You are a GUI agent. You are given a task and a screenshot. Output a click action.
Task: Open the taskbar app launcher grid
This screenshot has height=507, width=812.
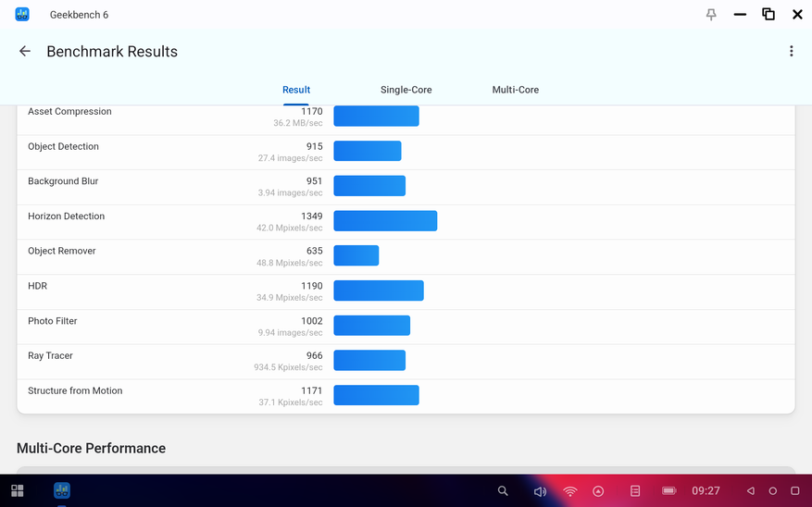tap(17, 490)
